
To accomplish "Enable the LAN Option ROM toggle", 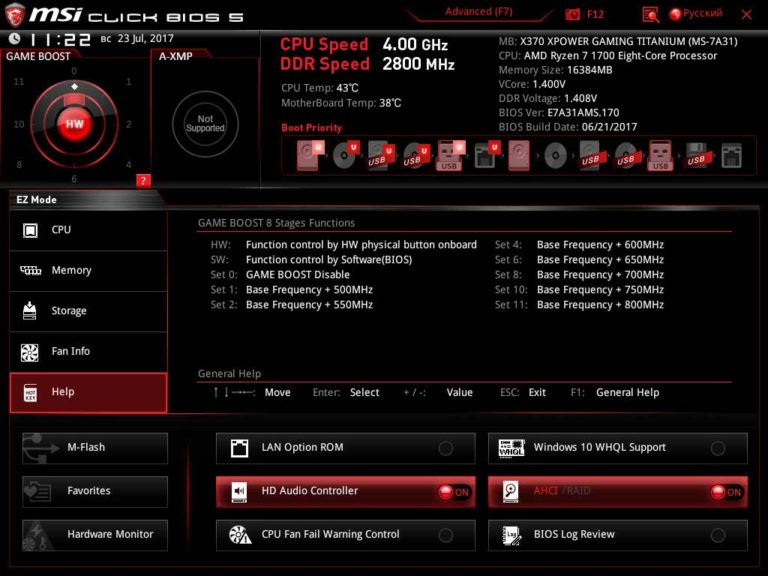I will pos(446,448).
